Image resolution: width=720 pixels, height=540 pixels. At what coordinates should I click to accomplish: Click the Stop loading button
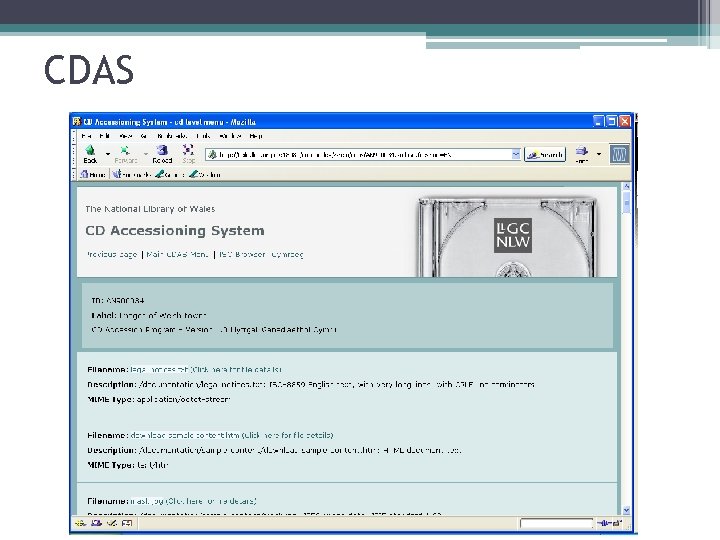(188, 154)
